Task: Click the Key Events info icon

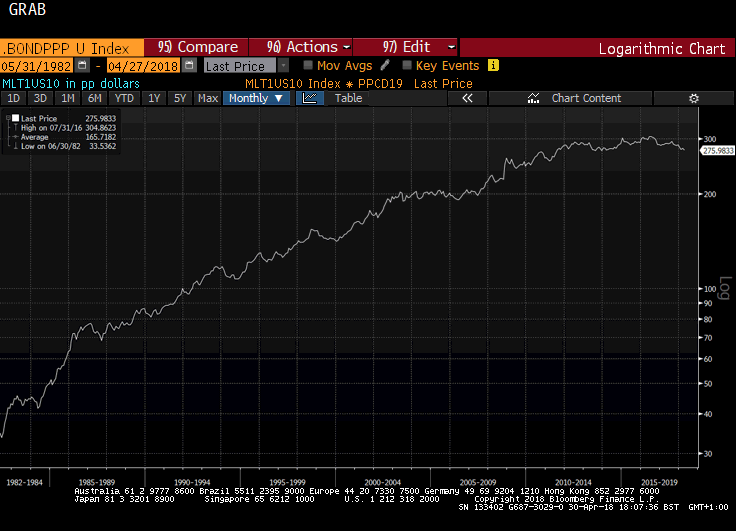Action: click(493, 65)
